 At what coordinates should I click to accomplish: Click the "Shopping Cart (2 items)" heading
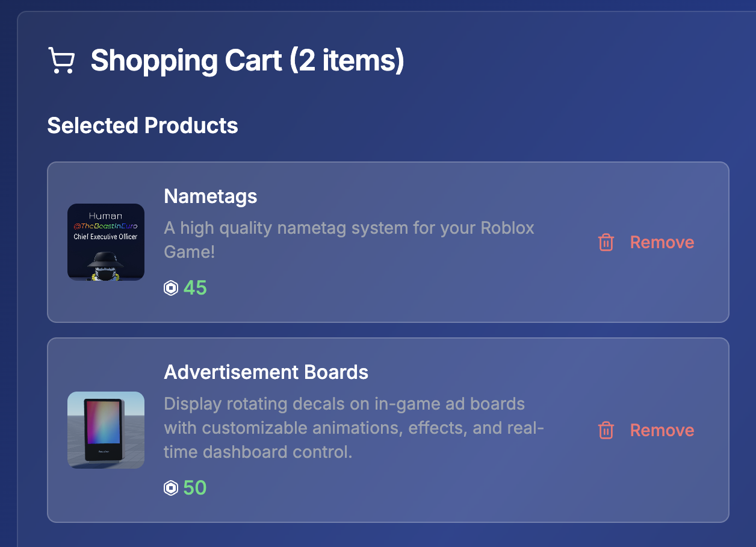[247, 61]
